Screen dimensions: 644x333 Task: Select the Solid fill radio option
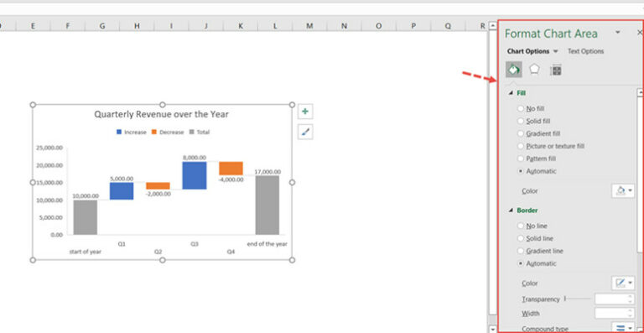pos(533,121)
